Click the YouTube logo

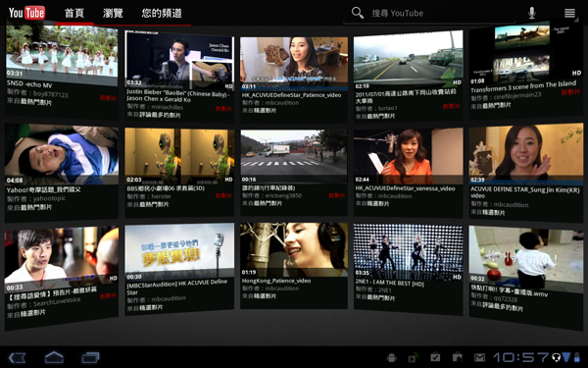pos(26,13)
